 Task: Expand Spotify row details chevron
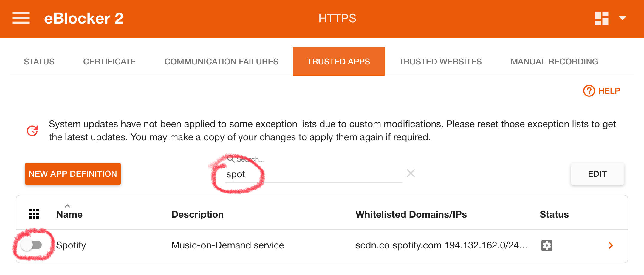(611, 245)
